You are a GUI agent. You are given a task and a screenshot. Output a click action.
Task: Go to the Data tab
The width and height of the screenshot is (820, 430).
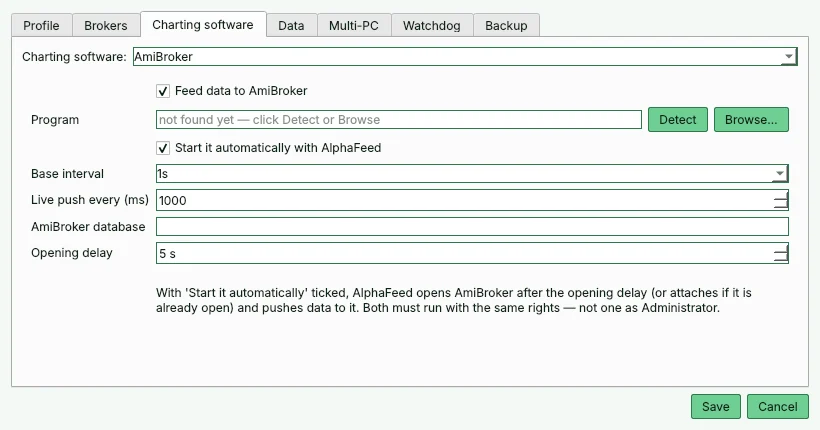pos(291,26)
